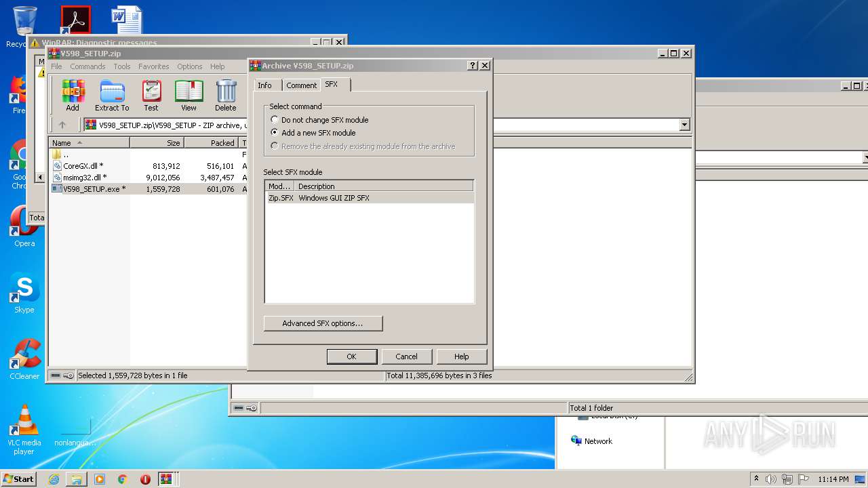Screen dimensions: 868x488
Task: Click the Chrome taskbar icon
Action: [x=122, y=479]
